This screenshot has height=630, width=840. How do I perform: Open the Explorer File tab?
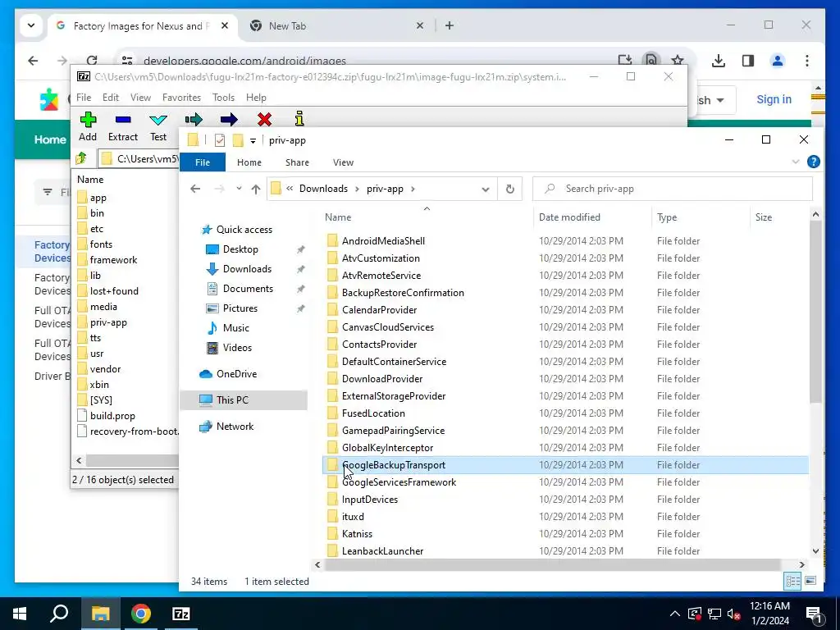[x=203, y=162]
